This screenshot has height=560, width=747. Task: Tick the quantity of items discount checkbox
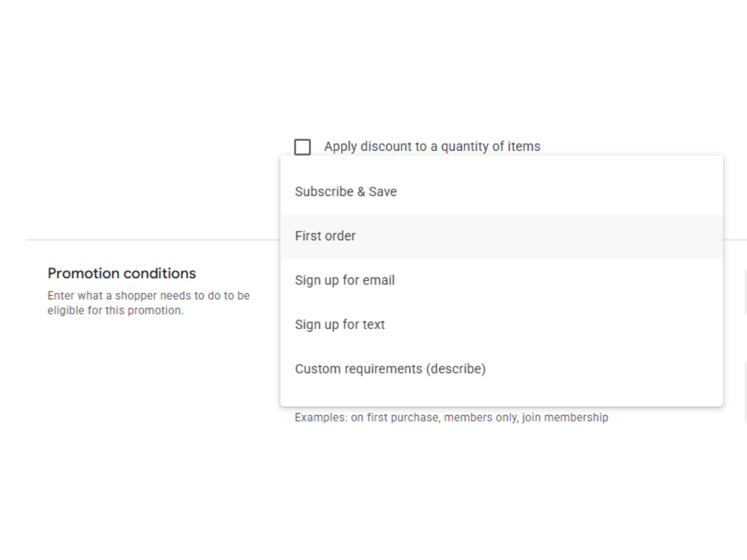[303, 147]
